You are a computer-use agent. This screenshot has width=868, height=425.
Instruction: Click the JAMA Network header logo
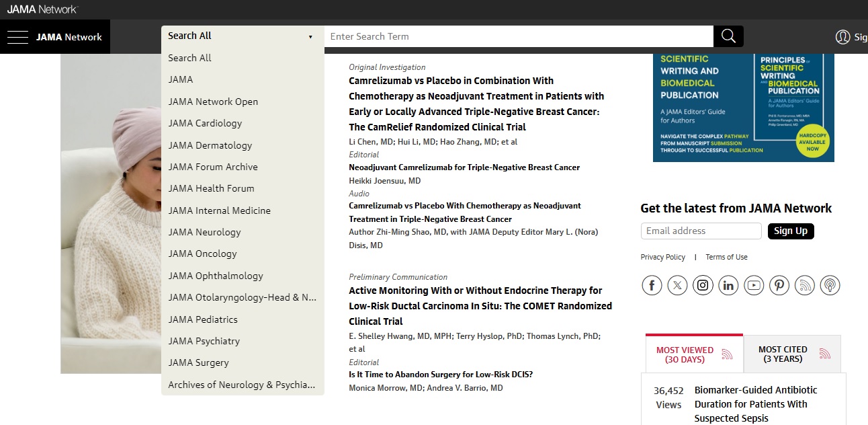(69, 37)
